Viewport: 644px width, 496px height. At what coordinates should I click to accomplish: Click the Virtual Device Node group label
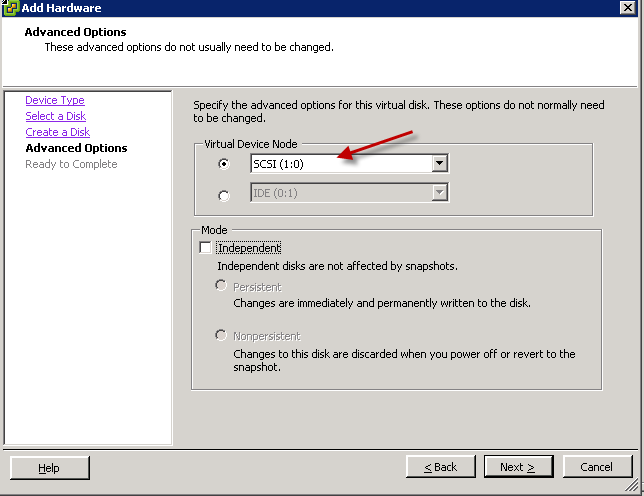coord(251,144)
